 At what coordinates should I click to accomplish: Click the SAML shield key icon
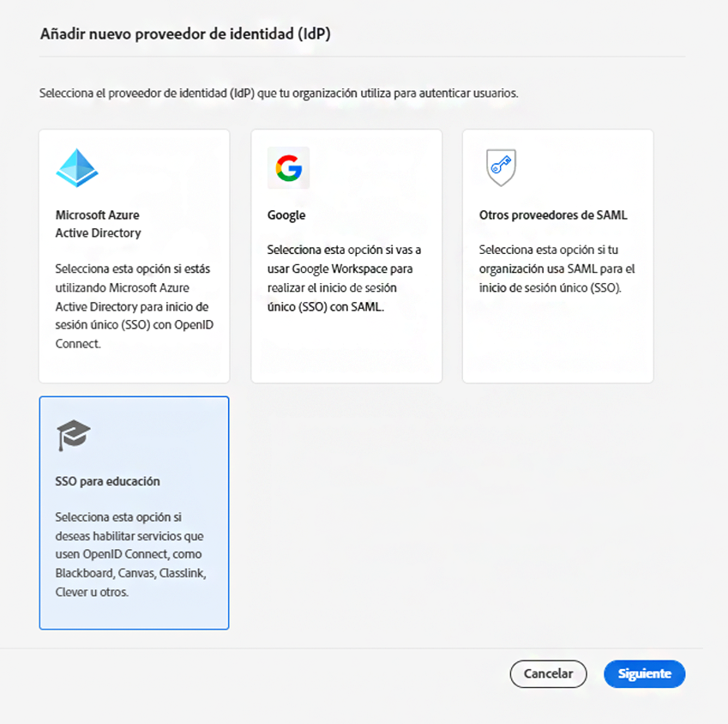point(501,167)
